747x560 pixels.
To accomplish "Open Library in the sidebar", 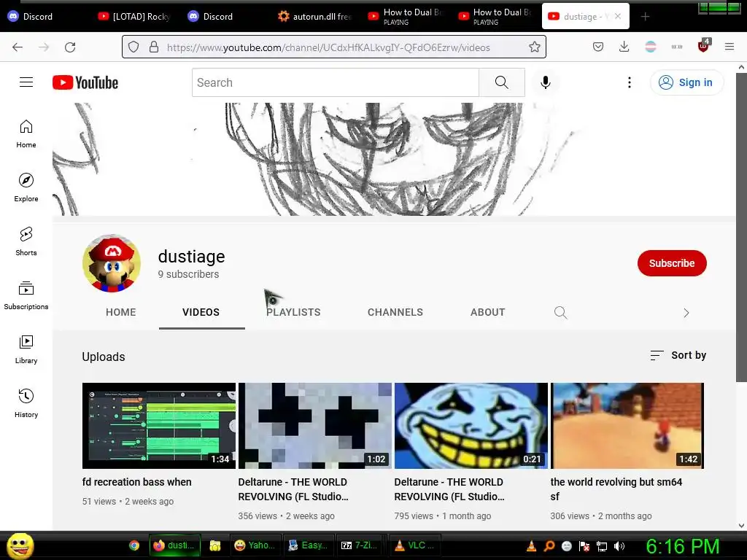I will coord(26,349).
